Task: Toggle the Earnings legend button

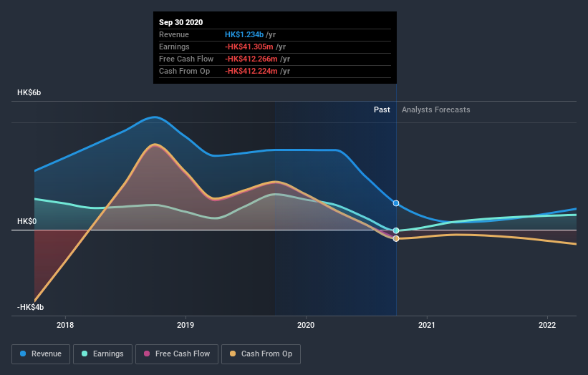Action: [102, 354]
